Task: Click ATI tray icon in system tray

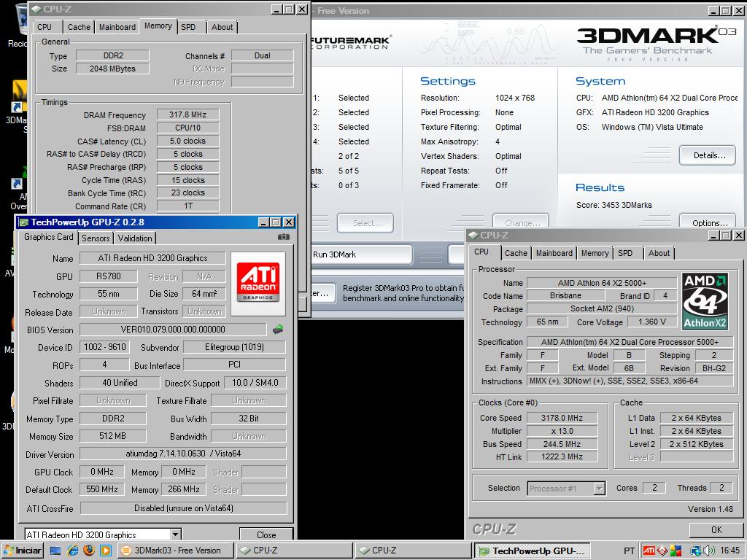Action: pyautogui.click(x=649, y=551)
